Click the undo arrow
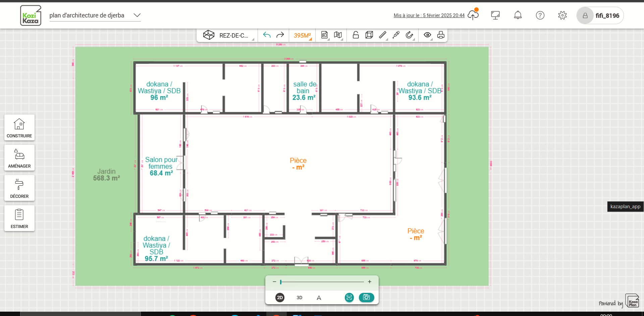644x316 pixels. click(x=266, y=35)
